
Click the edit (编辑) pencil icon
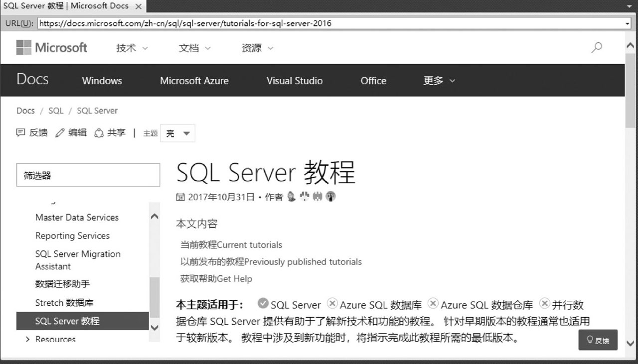(60, 132)
